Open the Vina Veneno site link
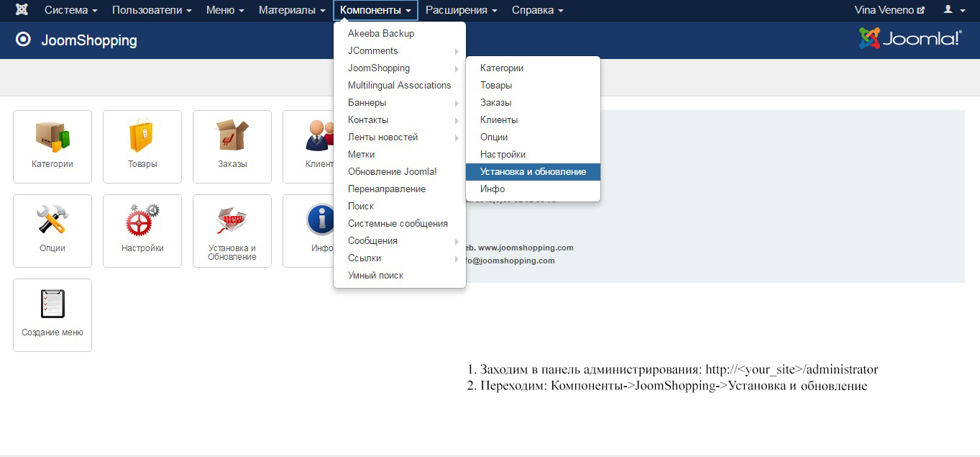 pos(889,10)
